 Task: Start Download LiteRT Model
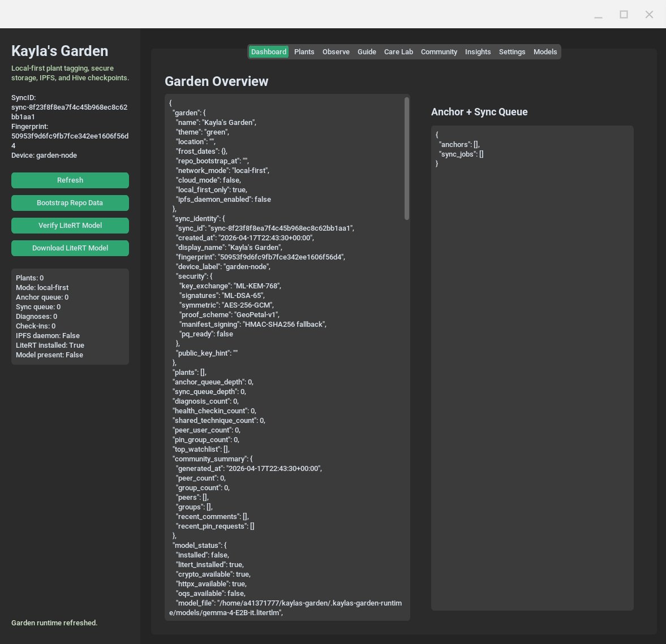point(70,248)
